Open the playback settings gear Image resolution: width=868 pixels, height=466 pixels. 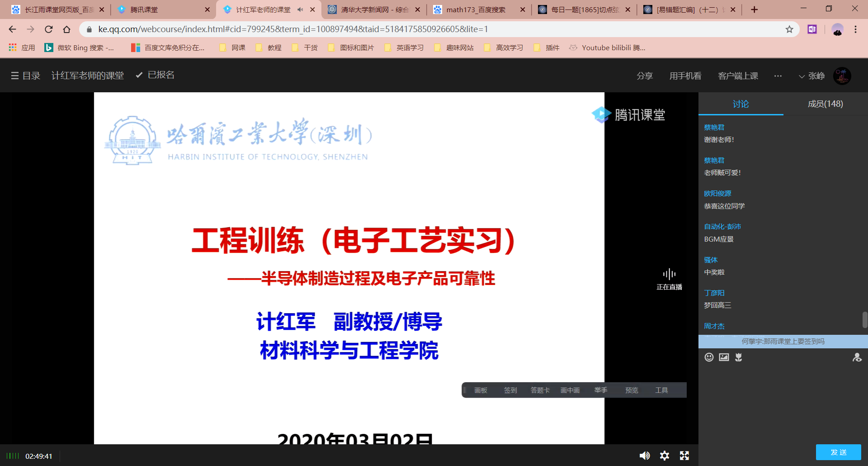coord(665,456)
